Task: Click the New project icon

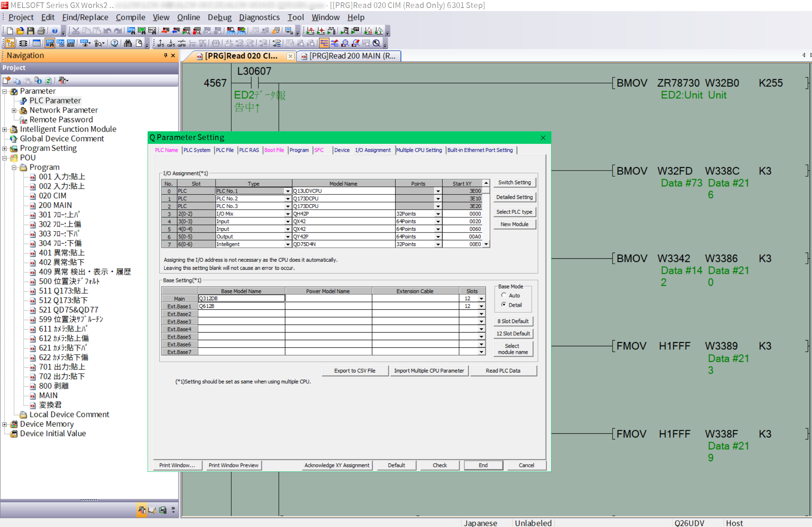Action: [10, 31]
